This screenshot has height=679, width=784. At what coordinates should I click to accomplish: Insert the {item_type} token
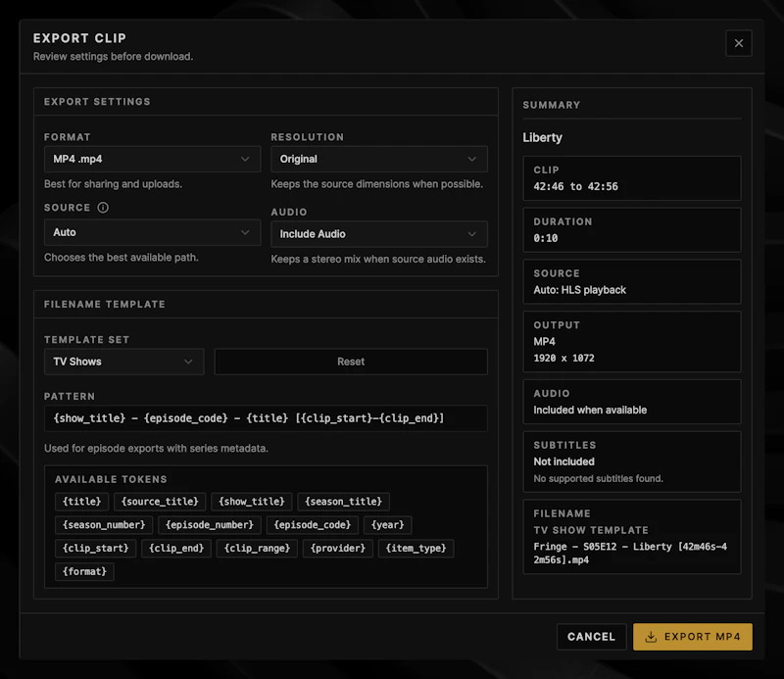pos(416,549)
